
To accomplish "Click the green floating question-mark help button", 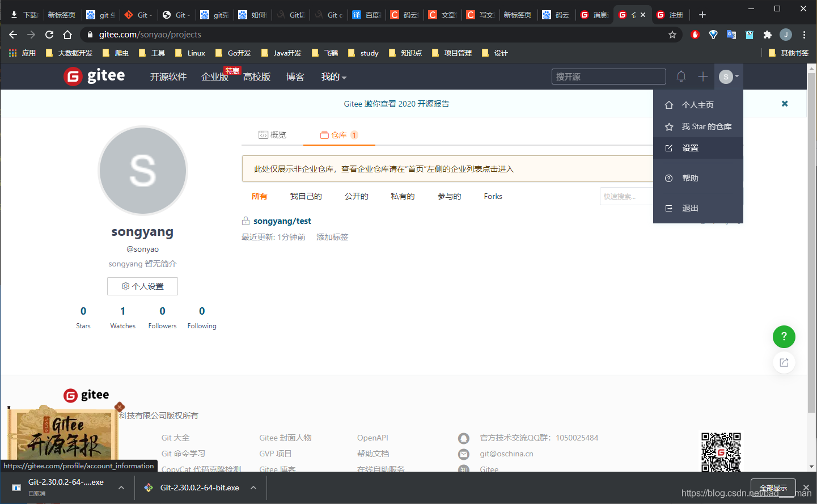I will [784, 337].
